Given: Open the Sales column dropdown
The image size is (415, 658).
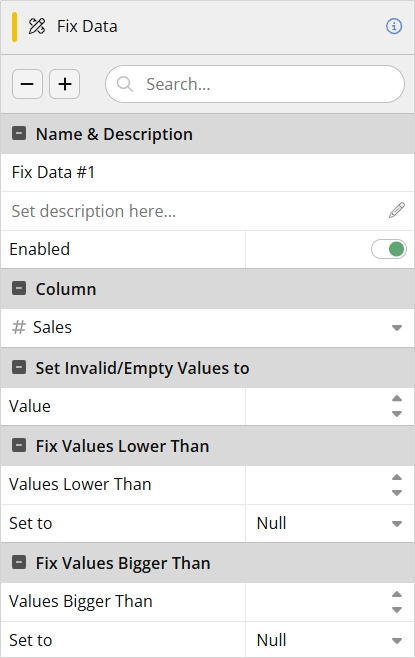Looking at the screenshot, I should click(207, 328).
